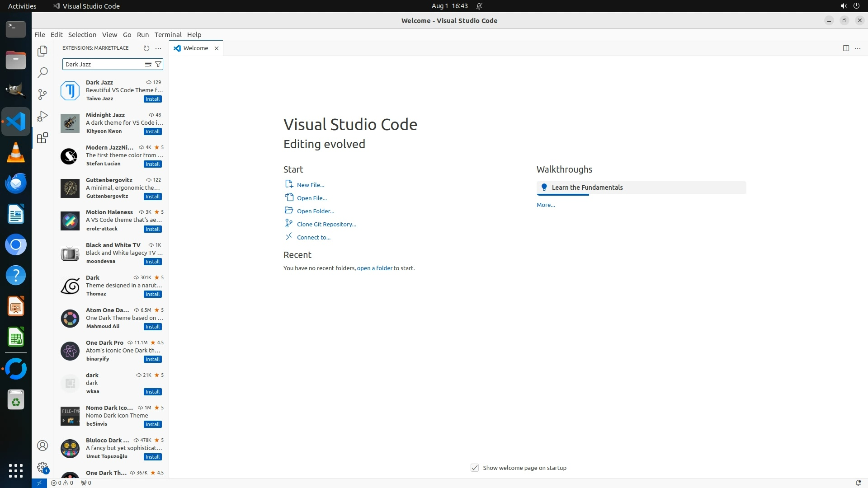Viewport: 868px width, 488px height.
Task: Open the Run and Debug view
Action: (x=42, y=116)
